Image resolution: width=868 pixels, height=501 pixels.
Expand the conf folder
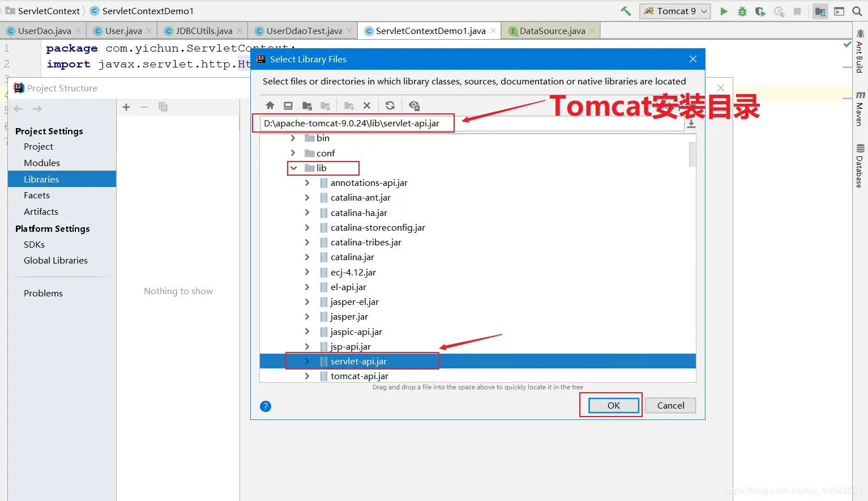point(293,153)
